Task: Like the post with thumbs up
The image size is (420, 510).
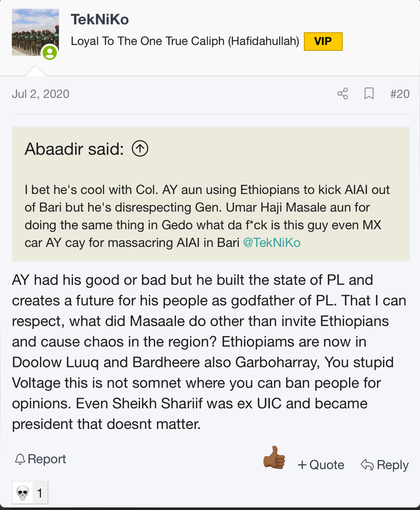Action: [x=274, y=458]
